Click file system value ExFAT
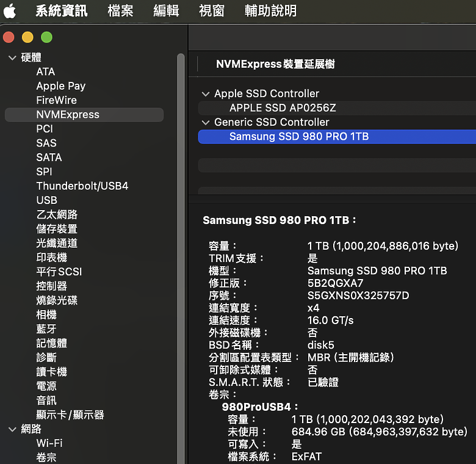This screenshot has width=476, height=464. point(306,457)
